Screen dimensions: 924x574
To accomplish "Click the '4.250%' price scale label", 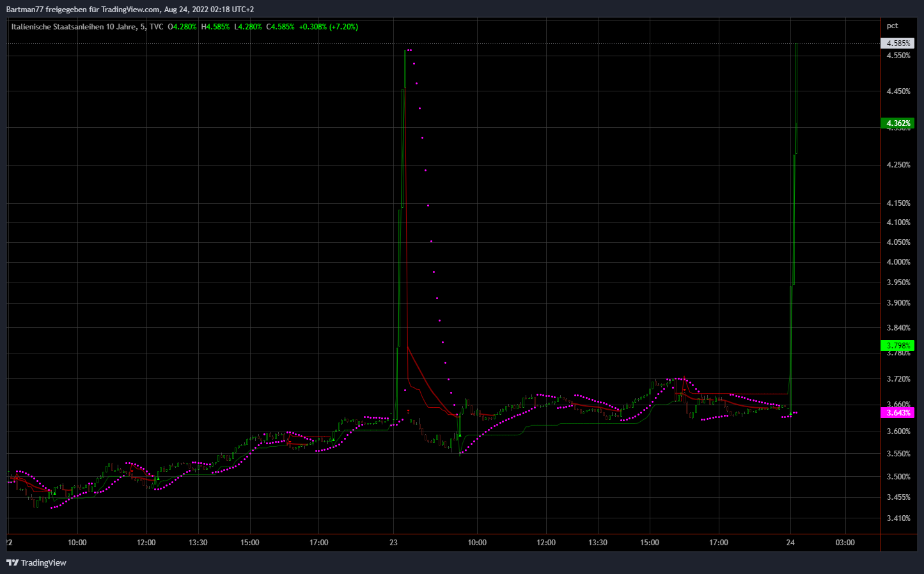I will 898,165.
